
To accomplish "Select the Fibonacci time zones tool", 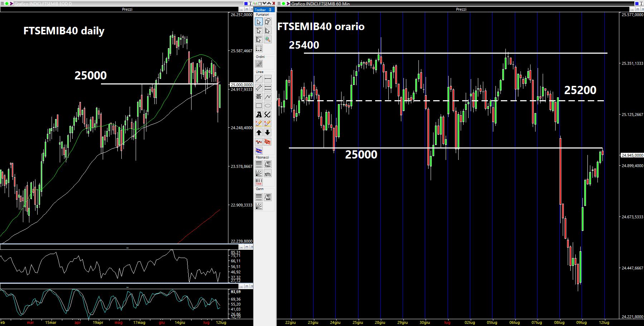I will (259, 182).
